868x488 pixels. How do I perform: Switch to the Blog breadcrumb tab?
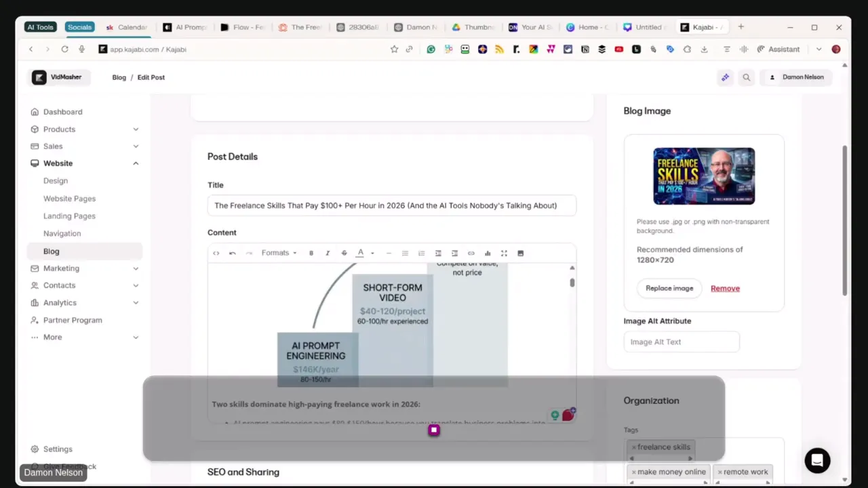click(119, 77)
